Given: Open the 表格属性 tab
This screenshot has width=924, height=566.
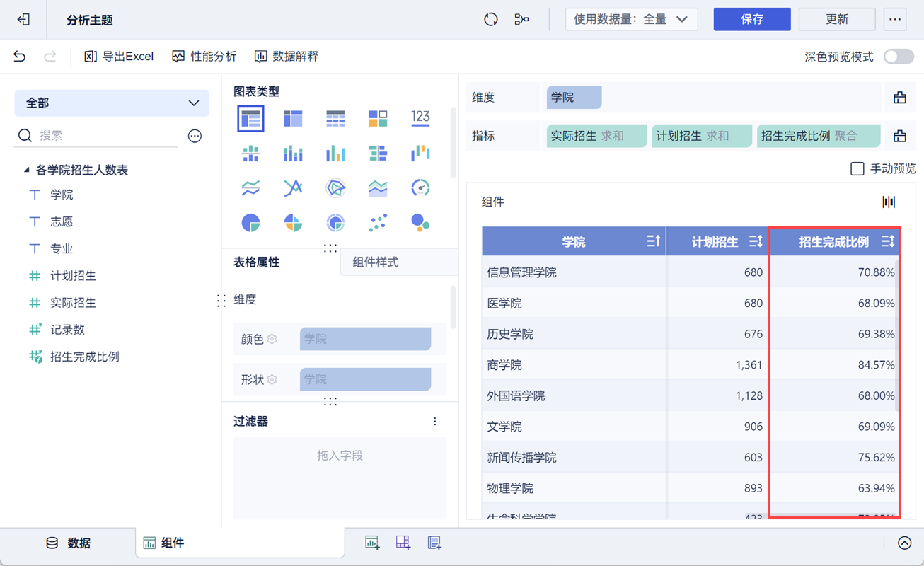Looking at the screenshot, I should coord(257,262).
